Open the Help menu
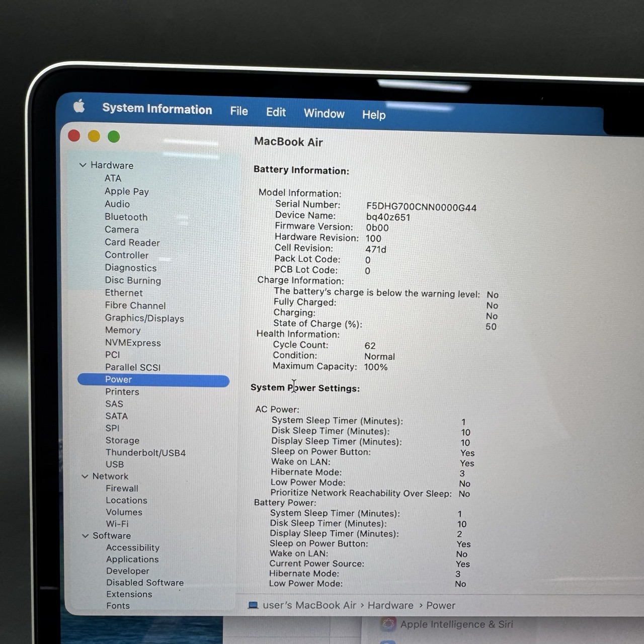 click(374, 115)
